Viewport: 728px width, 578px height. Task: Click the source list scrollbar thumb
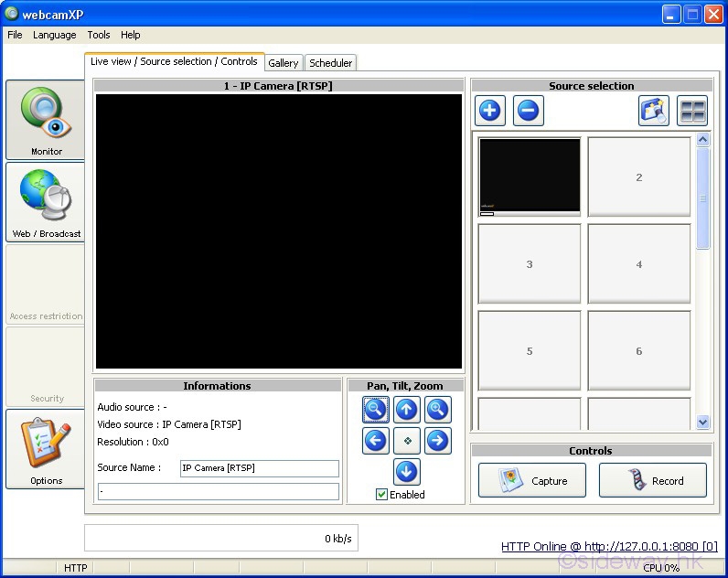coord(703,198)
